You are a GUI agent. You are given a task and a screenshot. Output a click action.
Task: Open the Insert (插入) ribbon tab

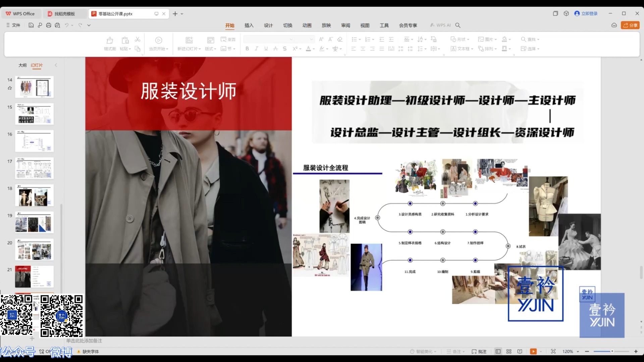[249, 25]
